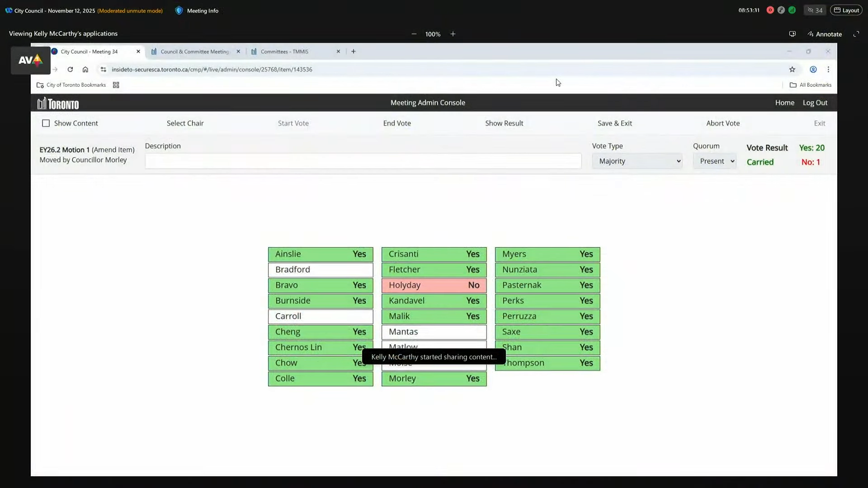
Task: Click the zoom-in plus control
Action: [x=453, y=33]
